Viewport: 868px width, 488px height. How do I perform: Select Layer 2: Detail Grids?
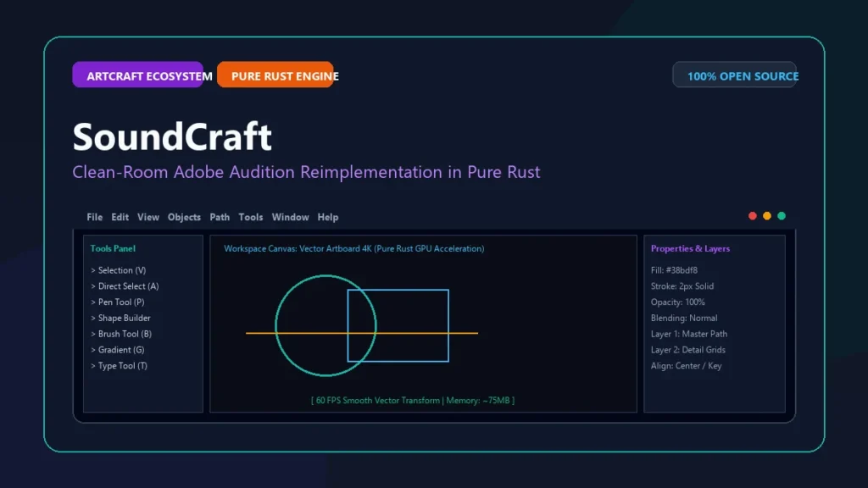point(688,350)
